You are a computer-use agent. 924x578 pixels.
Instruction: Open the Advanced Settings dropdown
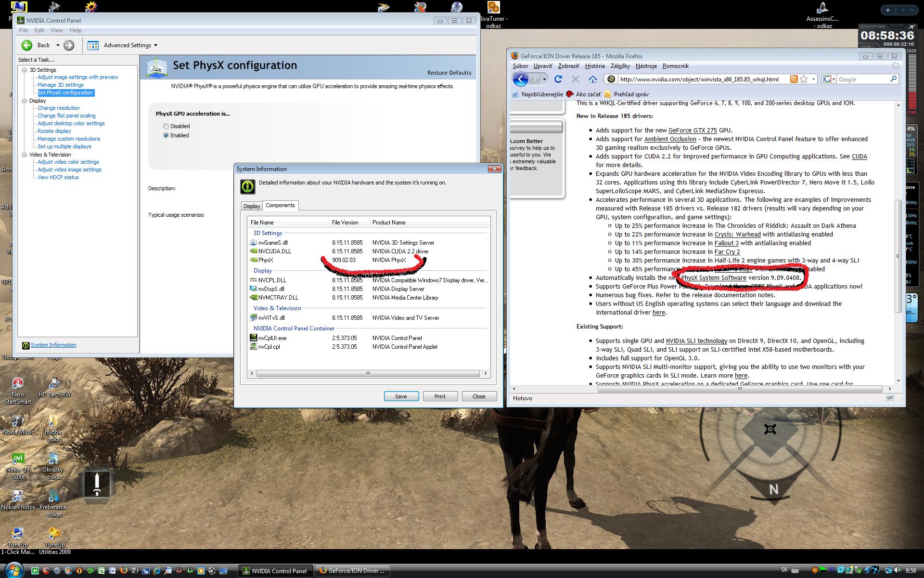(155, 45)
